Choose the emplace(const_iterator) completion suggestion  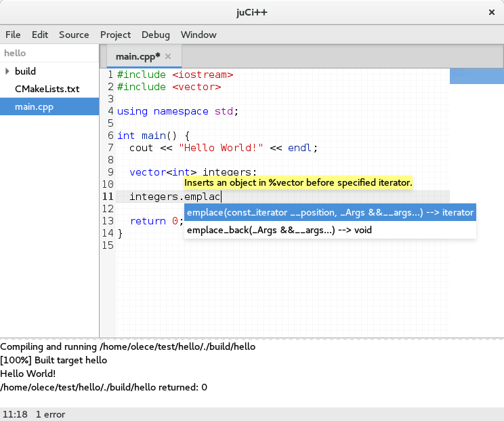[x=330, y=213]
